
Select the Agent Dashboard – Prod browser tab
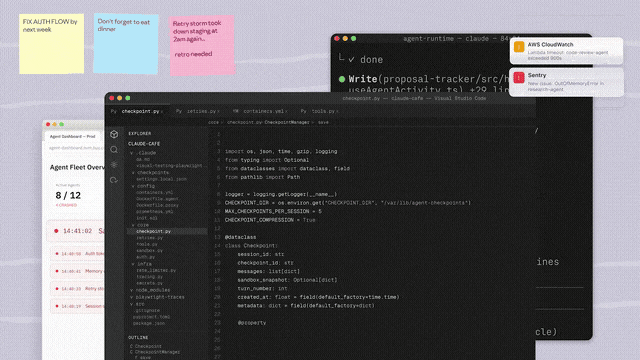coord(72,136)
